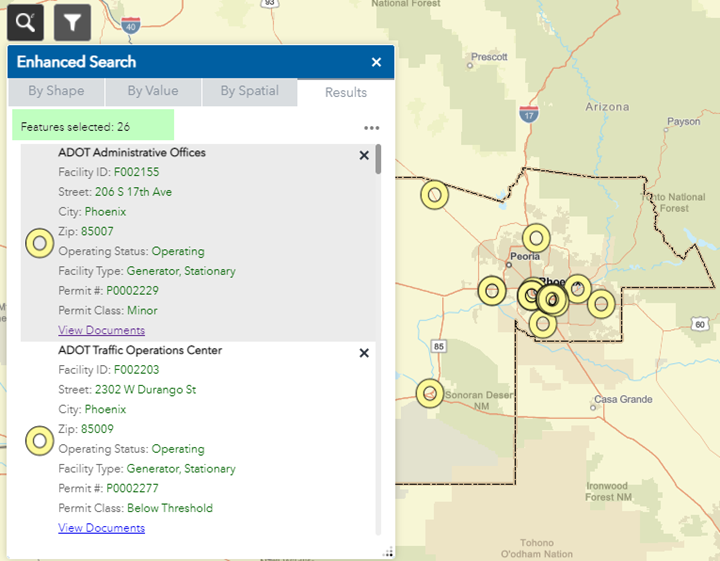Select street '2302 W Durango St'
Viewport: 720px width, 561px height.
click(146, 390)
